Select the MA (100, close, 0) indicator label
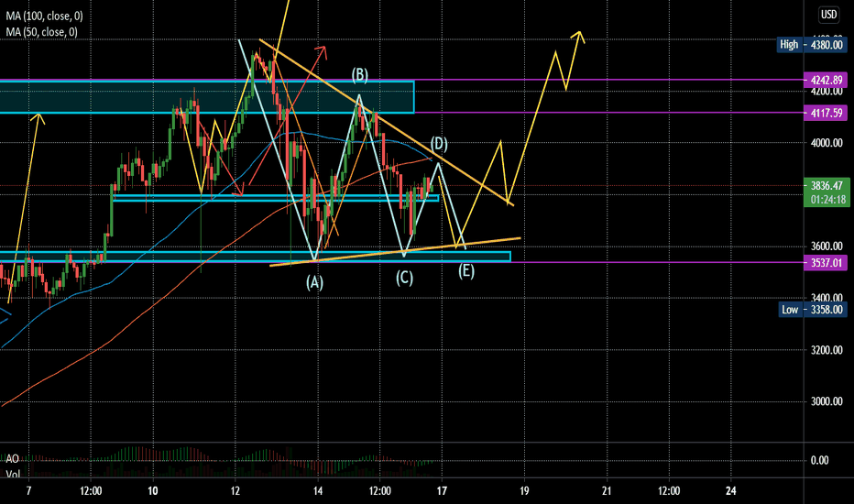The image size is (854, 504). pos(44,16)
